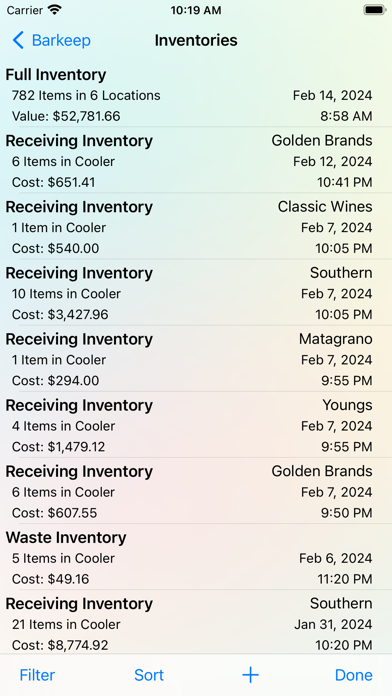Open the Youngs receiving inventory
This screenshot has width=392, height=696.
point(196,426)
